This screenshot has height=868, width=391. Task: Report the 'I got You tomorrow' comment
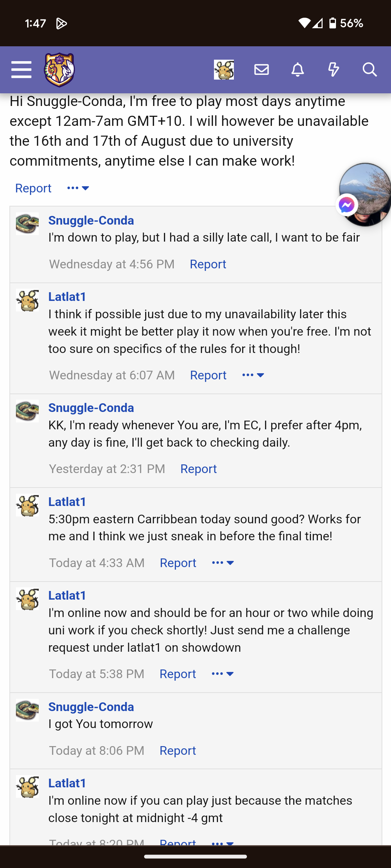177,750
